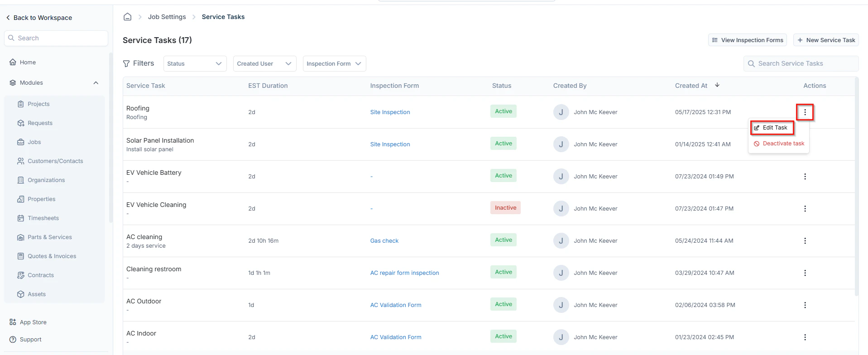This screenshot has height=355, width=868.
Task: Sort by the Service Task column header
Action: click(x=146, y=86)
